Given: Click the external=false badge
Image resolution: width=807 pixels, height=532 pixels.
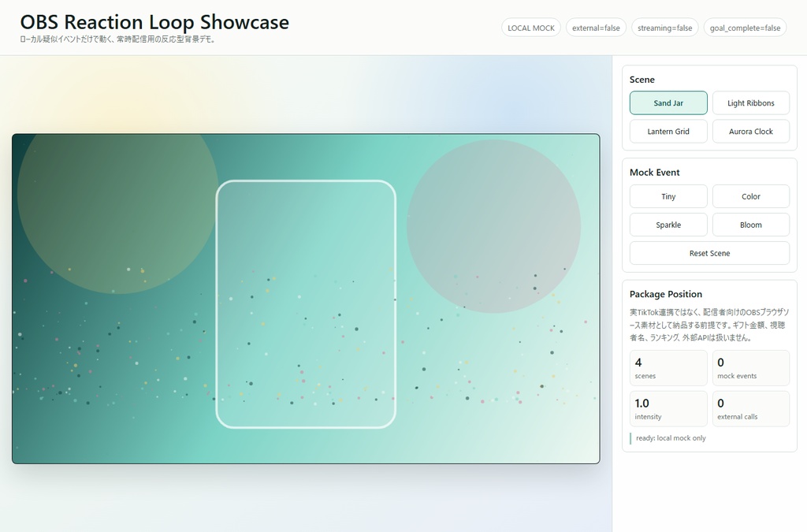Looking at the screenshot, I should (x=596, y=28).
